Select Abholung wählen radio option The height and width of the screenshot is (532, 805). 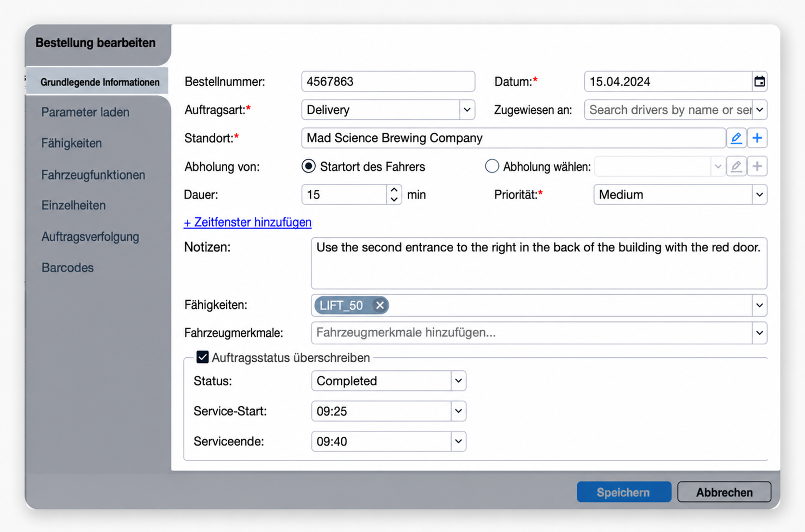(492, 166)
